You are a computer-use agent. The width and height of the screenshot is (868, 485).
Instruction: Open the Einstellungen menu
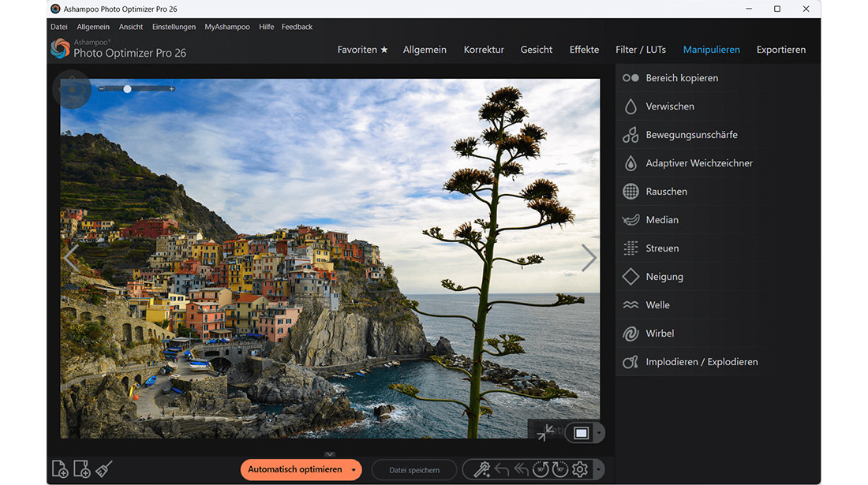pyautogui.click(x=174, y=27)
